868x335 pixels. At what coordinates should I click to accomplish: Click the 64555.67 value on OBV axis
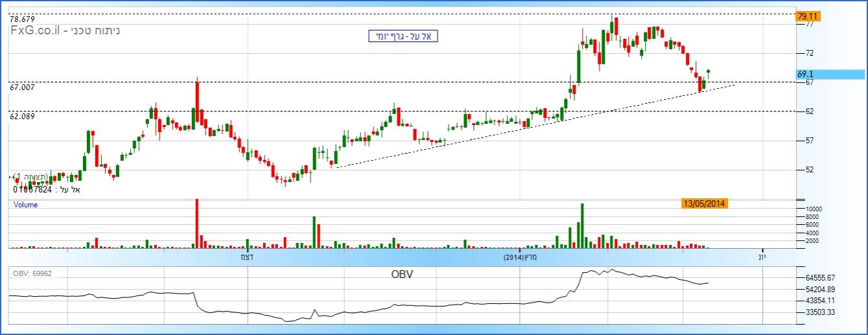click(822, 277)
